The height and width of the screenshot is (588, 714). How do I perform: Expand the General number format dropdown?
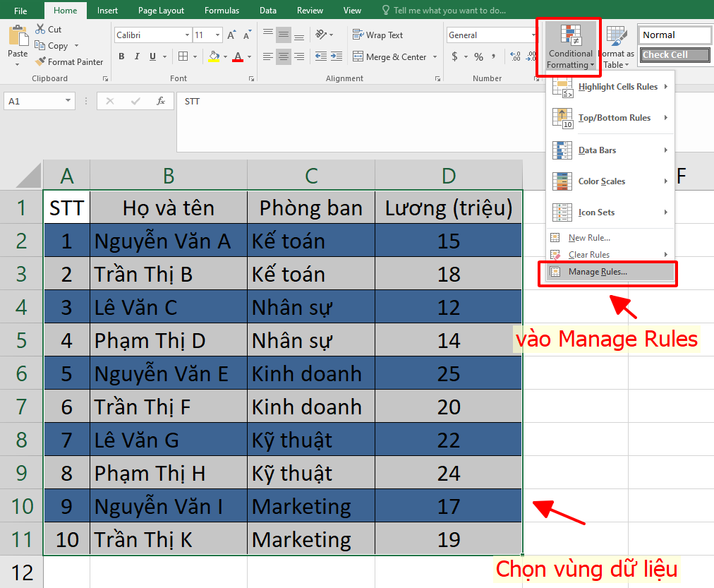tap(533, 35)
